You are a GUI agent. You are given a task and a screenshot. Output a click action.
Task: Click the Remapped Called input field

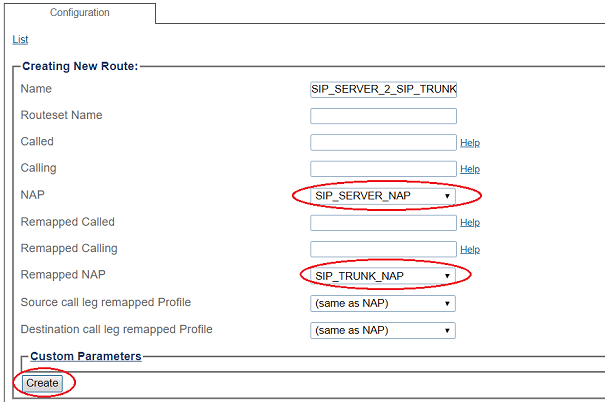pos(383,223)
